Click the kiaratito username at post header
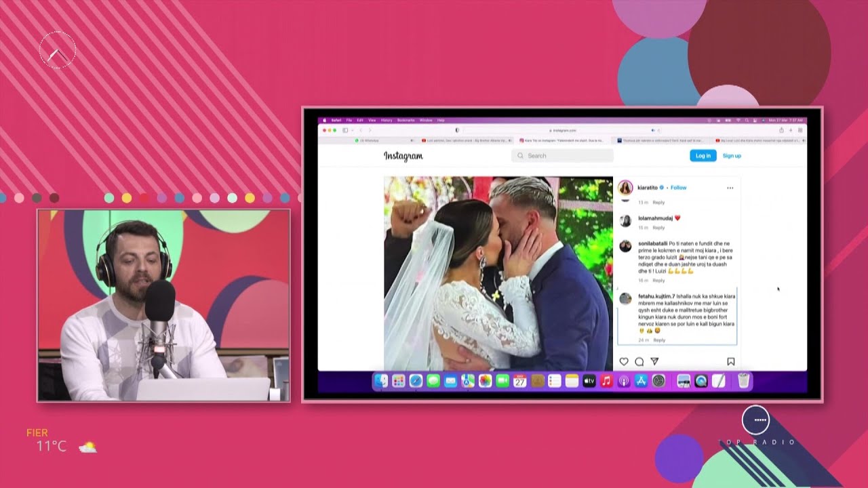 point(648,188)
